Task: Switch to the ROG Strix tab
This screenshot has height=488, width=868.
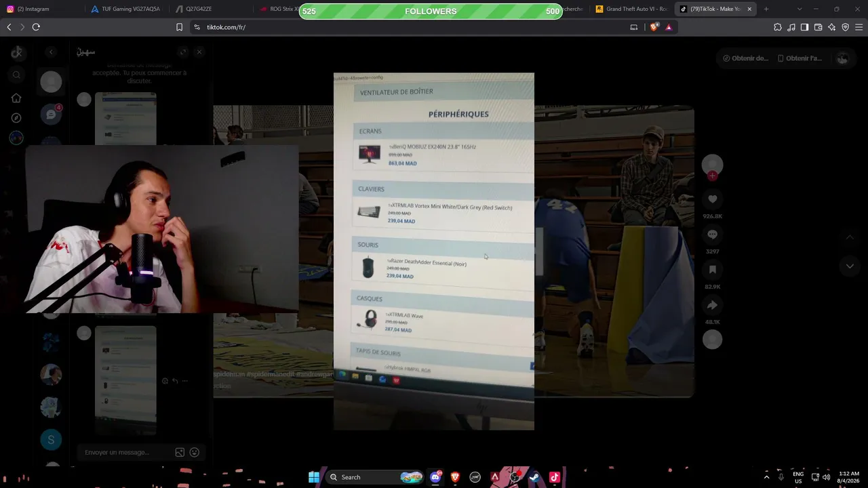Action: (279, 9)
